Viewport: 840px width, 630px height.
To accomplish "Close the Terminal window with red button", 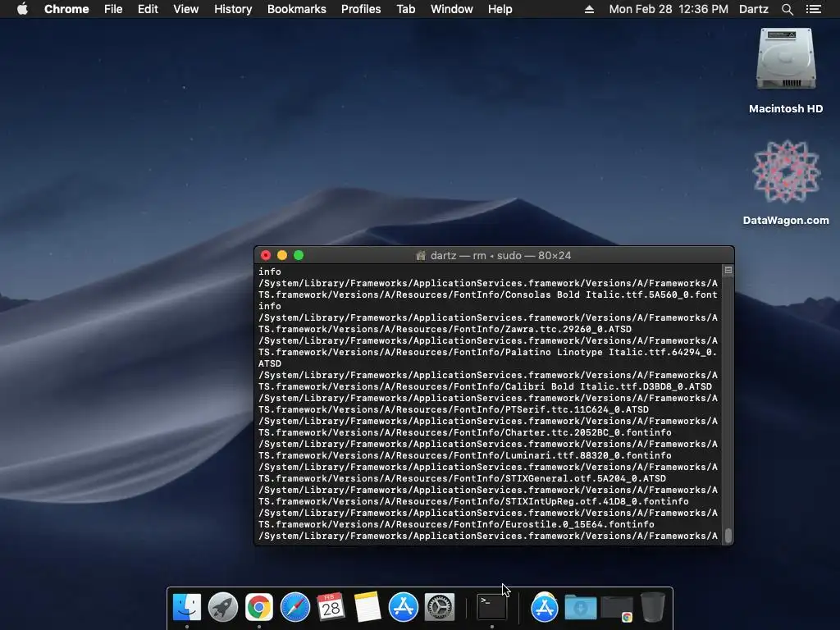I will click(266, 256).
